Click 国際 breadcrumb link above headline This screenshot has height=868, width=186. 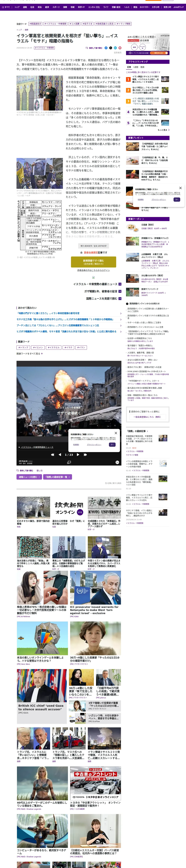pos(26,30)
